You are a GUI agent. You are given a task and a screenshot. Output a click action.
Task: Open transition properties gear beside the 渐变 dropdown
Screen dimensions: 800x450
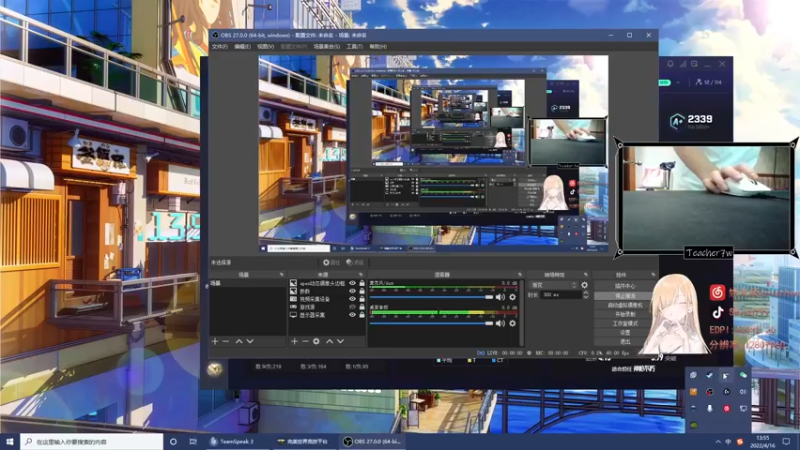click(585, 285)
